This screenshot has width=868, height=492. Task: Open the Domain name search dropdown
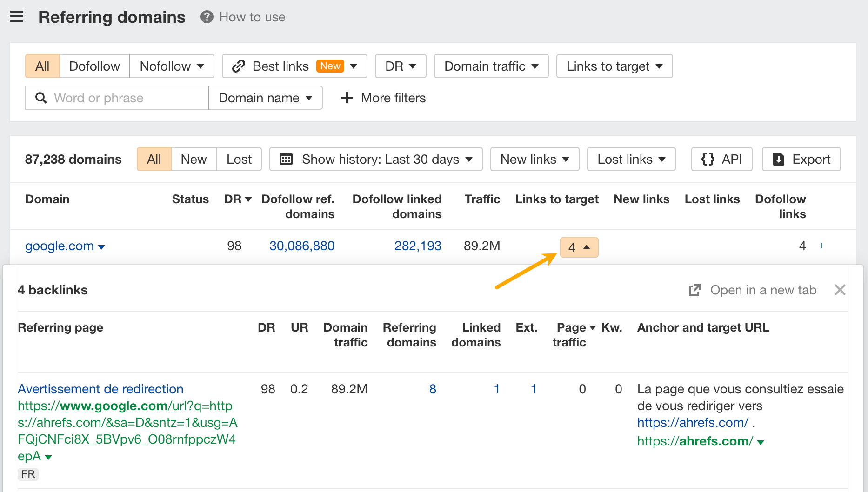point(266,98)
